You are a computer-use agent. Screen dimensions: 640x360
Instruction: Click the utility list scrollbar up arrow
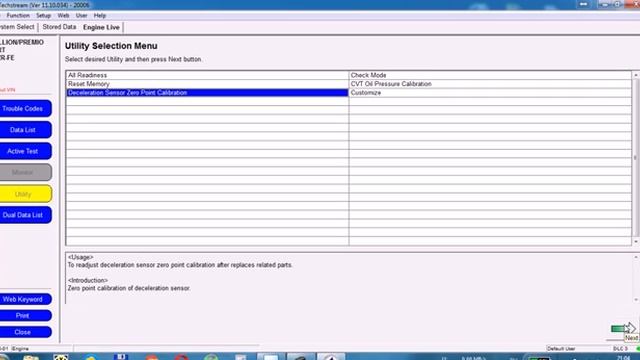tap(636, 75)
